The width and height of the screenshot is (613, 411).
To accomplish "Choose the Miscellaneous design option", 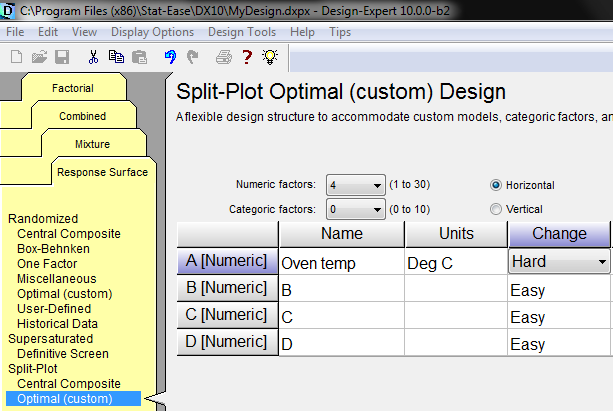I will point(57,279).
